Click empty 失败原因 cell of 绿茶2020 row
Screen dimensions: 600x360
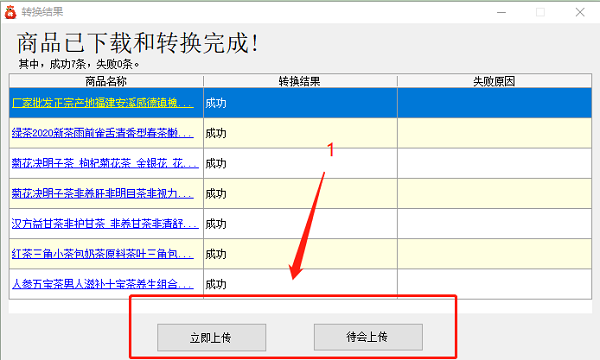pos(494,133)
